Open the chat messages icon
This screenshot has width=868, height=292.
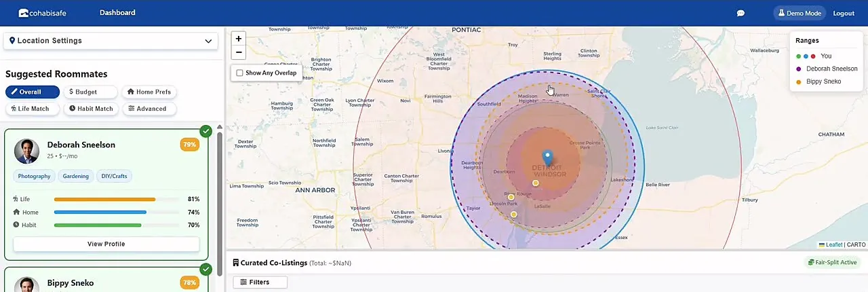click(x=741, y=13)
